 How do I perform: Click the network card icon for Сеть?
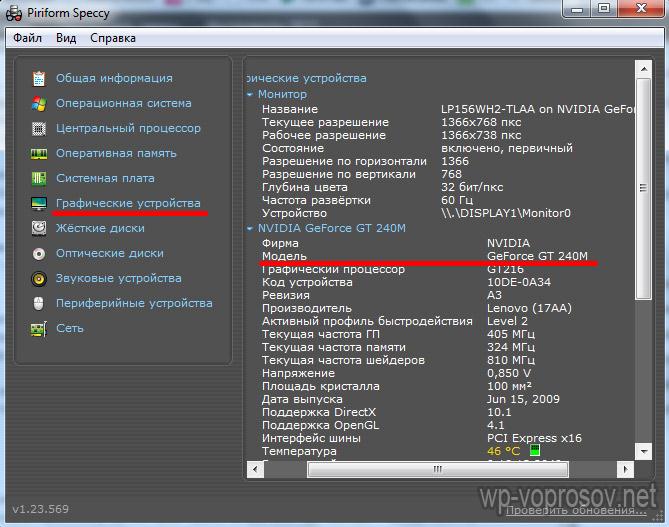click(x=39, y=329)
